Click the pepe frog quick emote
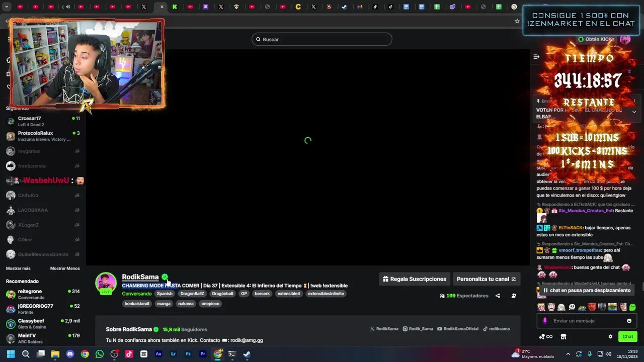 pos(582,307)
